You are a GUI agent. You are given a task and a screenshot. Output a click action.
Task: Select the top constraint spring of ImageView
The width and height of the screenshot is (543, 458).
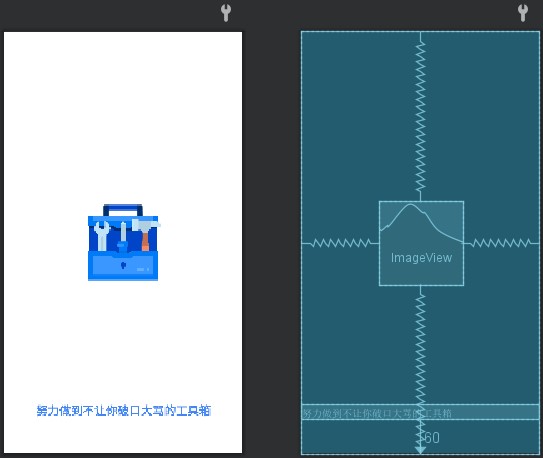click(x=420, y=116)
